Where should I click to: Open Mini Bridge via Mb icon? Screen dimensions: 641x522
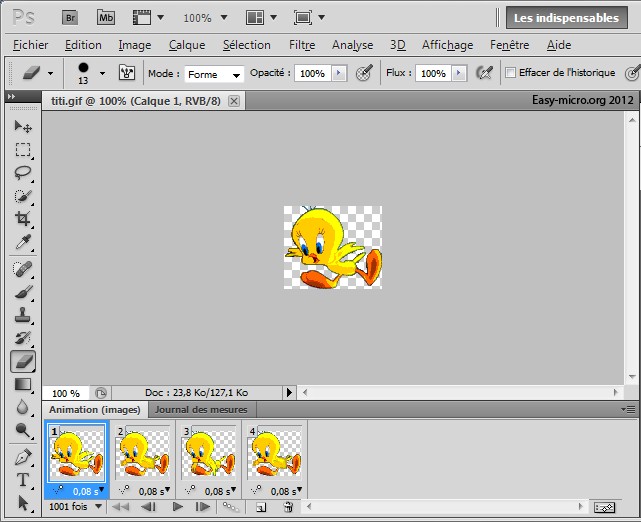click(x=106, y=18)
